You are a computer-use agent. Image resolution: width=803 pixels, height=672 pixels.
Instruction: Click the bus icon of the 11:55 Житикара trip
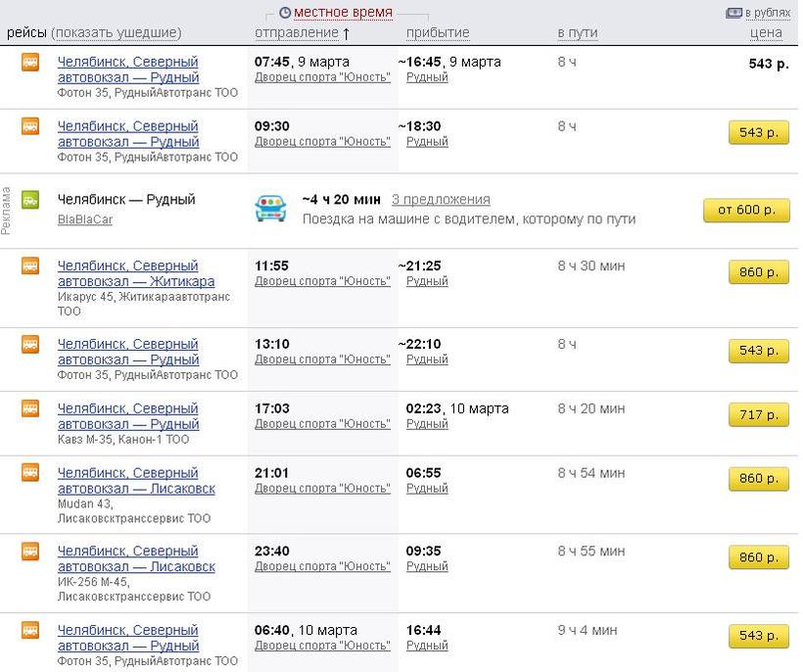30,265
